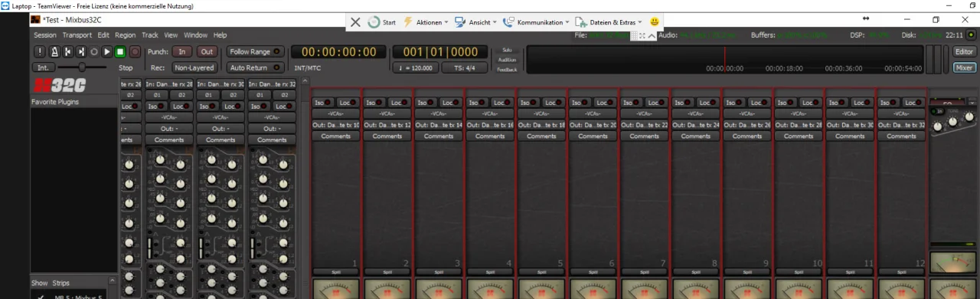980x299 pixels.
Task: Toggle Punch Out
Action: pyautogui.click(x=207, y=52)
